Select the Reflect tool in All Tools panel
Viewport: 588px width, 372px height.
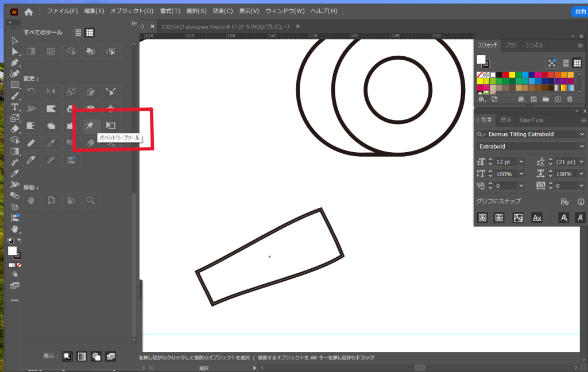(x=51, y=91)
